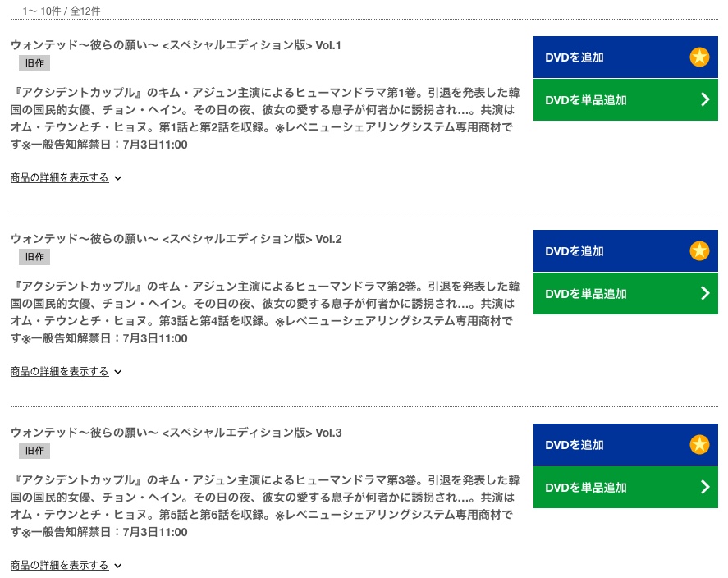Expand the 商品の詳細 chevron under Vol.3
The height and width of the screenshot is (578, 728).
(x=118, y=566)
